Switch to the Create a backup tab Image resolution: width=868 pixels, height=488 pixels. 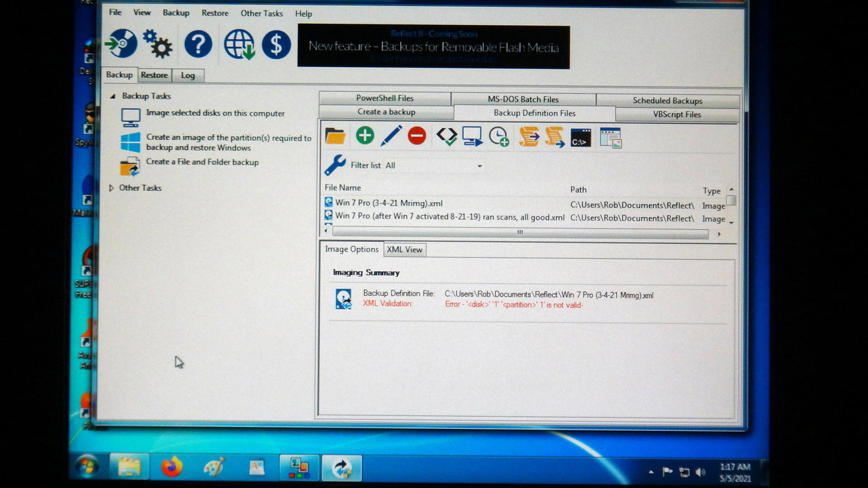pos(387,112)
